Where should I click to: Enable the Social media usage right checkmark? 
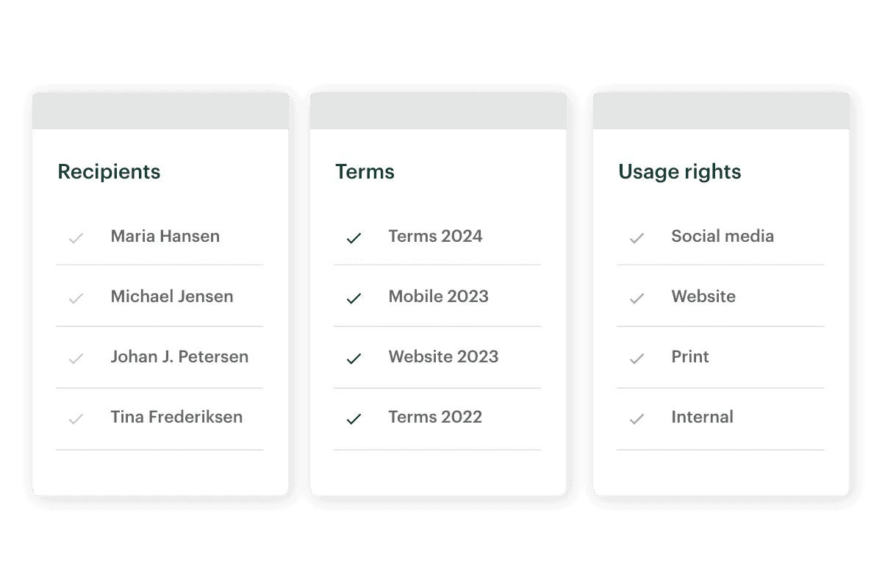(637, 238)
